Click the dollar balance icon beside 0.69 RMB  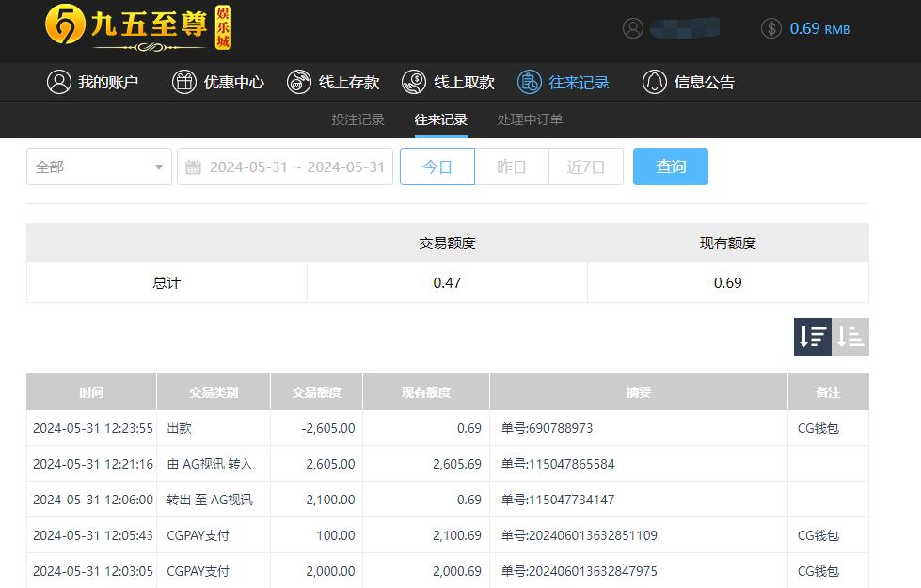coord(770,28)
